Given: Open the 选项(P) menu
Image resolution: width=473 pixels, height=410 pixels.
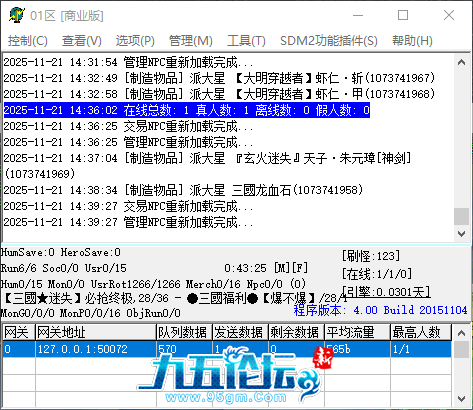Looking at the screenshot, I should [x=135, y=41].
